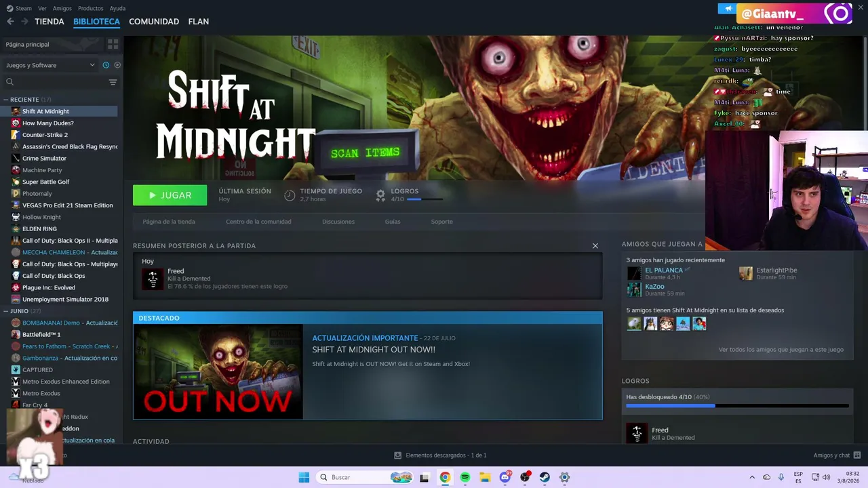
Task: Click the LOGROS trophy icon
Action: tap(380, 195)
